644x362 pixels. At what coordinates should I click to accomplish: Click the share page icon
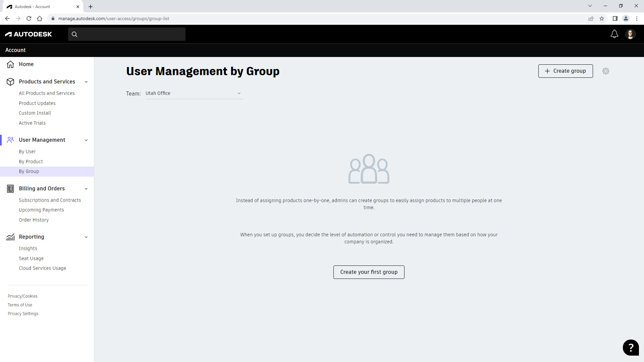591,18
